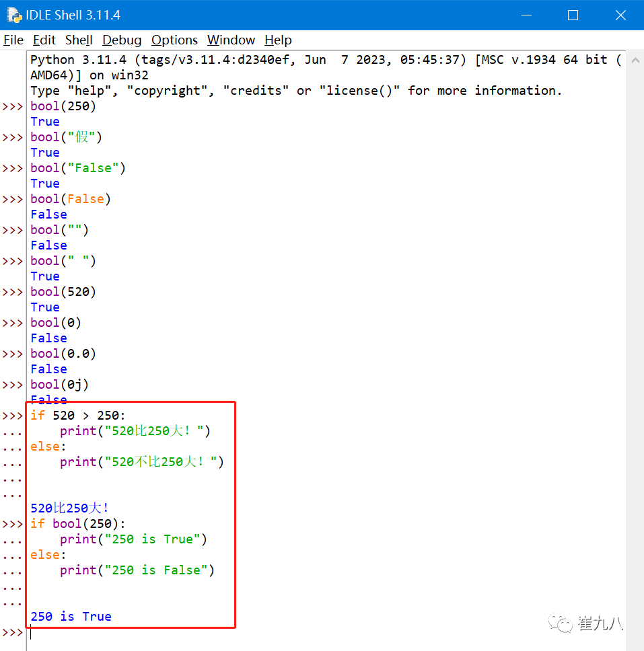This screenshot has height=651, width=644.
Task: Click the line bool(0)
Action: point(56,323)
